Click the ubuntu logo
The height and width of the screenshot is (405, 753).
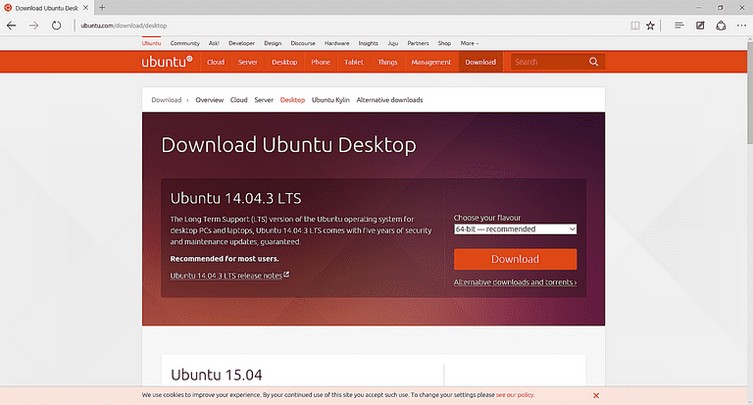[167, 61]
